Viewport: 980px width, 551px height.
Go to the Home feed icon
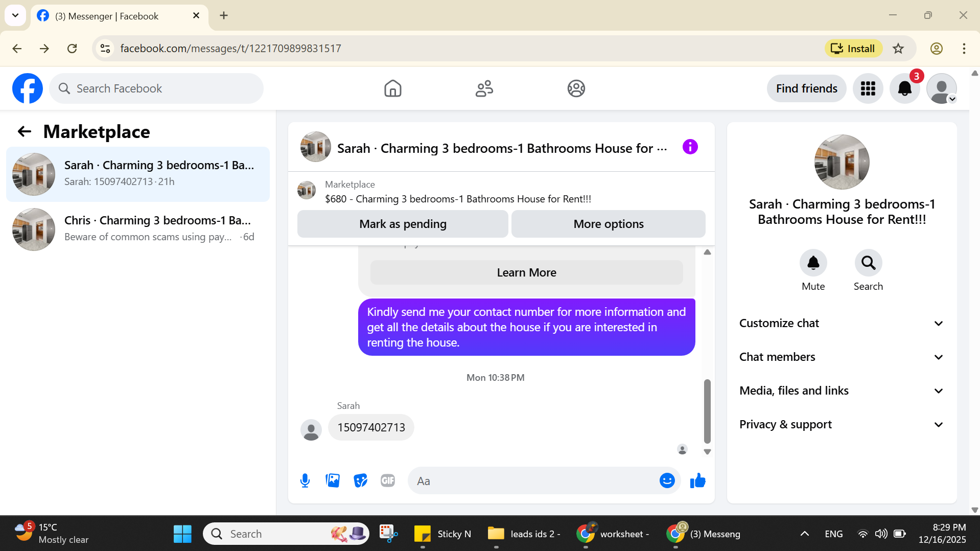click(x=392, y=88)
